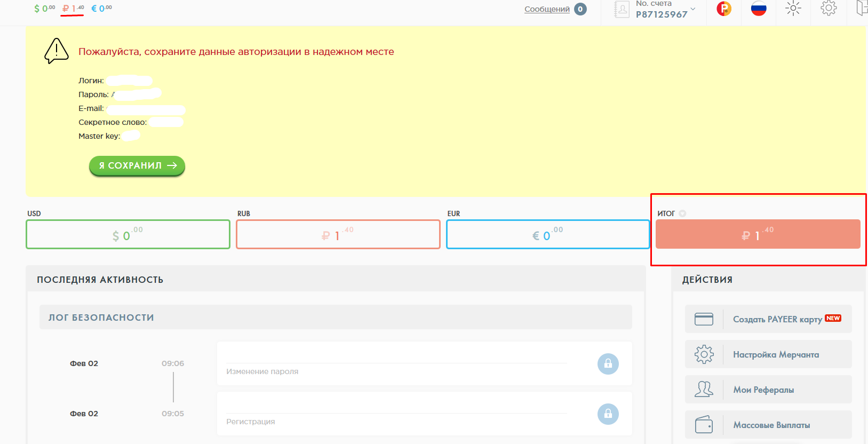The height and width of the screenshot is (444, 868).
Task: Open account contact book icon
Action: coord(622,9)
